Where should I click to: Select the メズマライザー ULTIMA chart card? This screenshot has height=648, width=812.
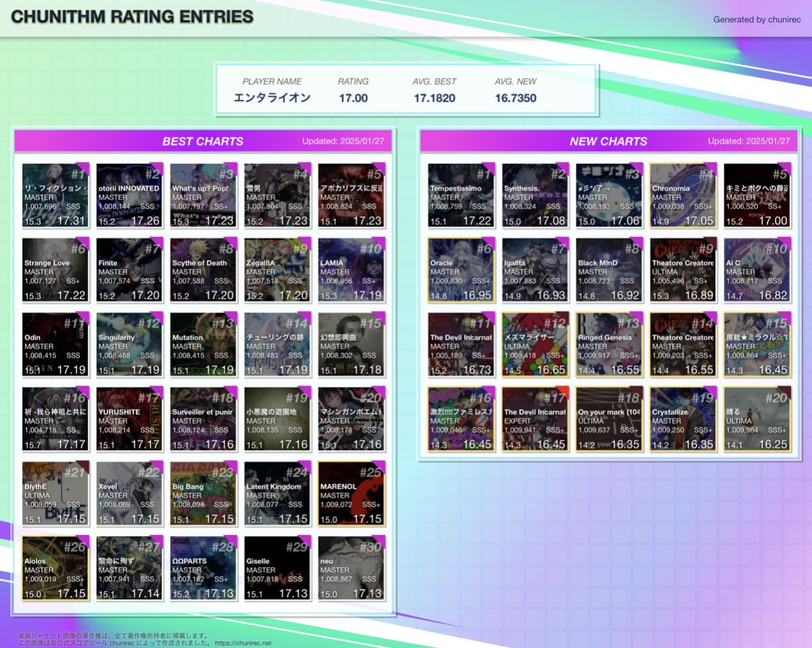pos(535,344)
